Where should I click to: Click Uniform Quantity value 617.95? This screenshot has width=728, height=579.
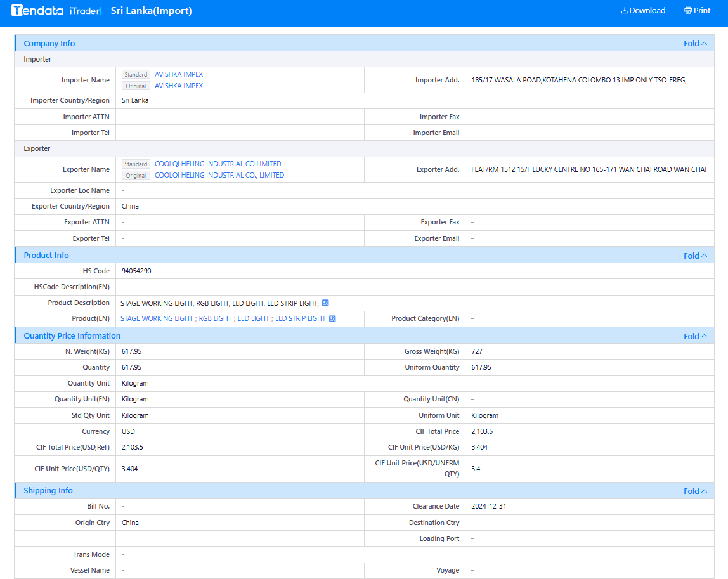tap(481, 367)
